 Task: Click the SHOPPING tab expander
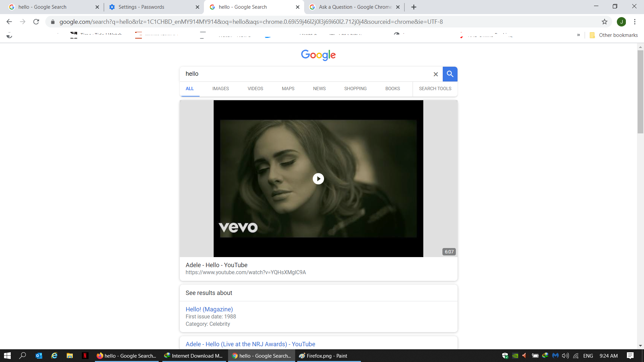(356, 88)
